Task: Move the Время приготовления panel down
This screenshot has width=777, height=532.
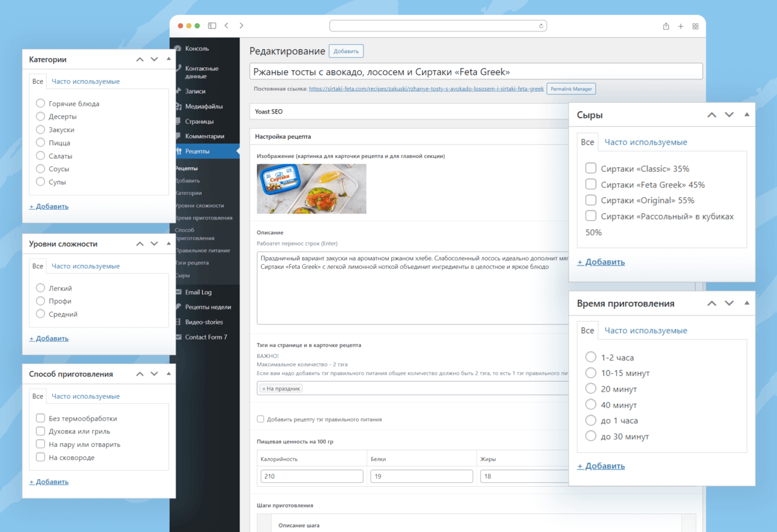Action: click(x=729, y=303)
